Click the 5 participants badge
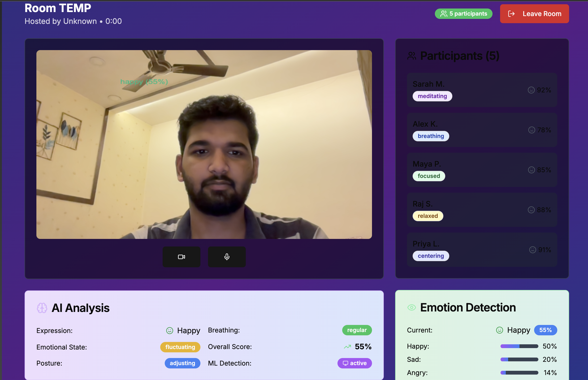 pyautogui.click(x=463, y=14)
